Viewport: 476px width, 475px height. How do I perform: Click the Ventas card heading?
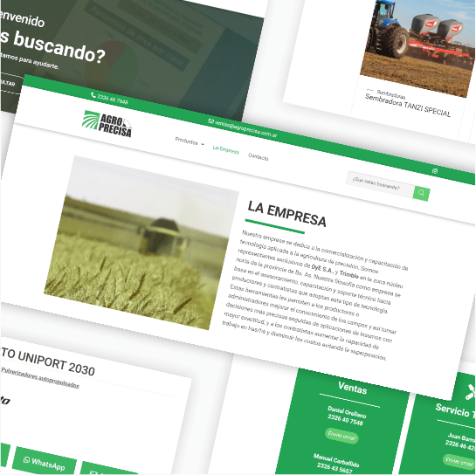353,388
